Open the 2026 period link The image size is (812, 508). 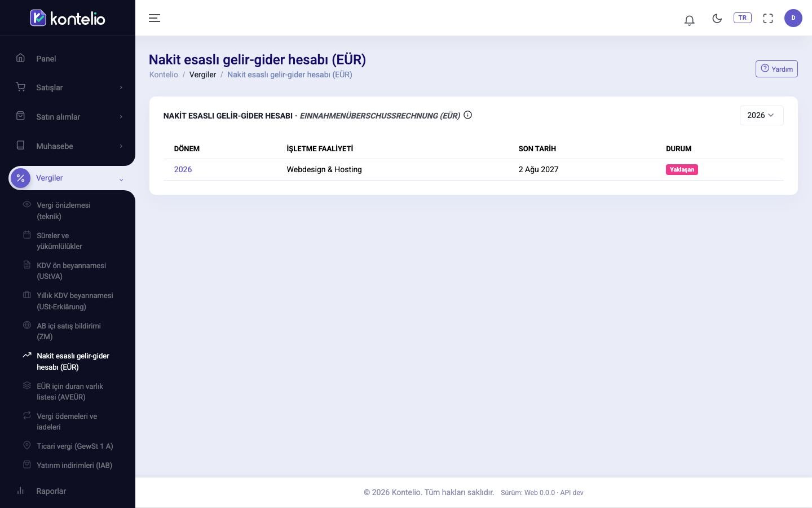183,169
